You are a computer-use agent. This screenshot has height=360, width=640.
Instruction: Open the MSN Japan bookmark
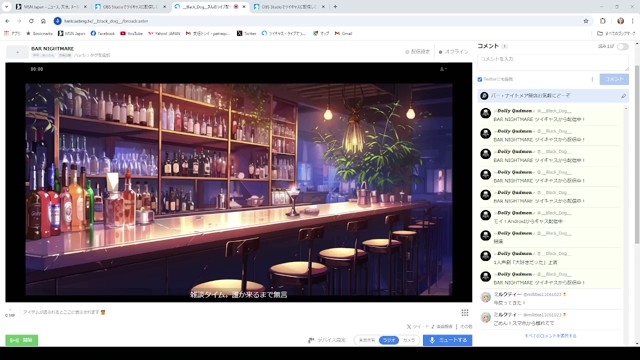pyautogui.click(x=71, y=33)
